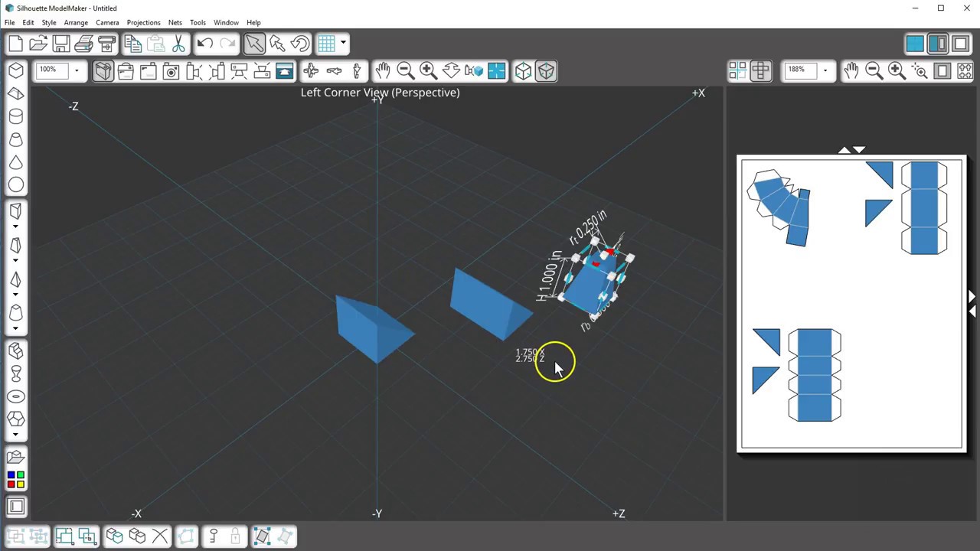Click the X intersect icon in bottom toolbar
980x551 pixels.
[160, 536]
